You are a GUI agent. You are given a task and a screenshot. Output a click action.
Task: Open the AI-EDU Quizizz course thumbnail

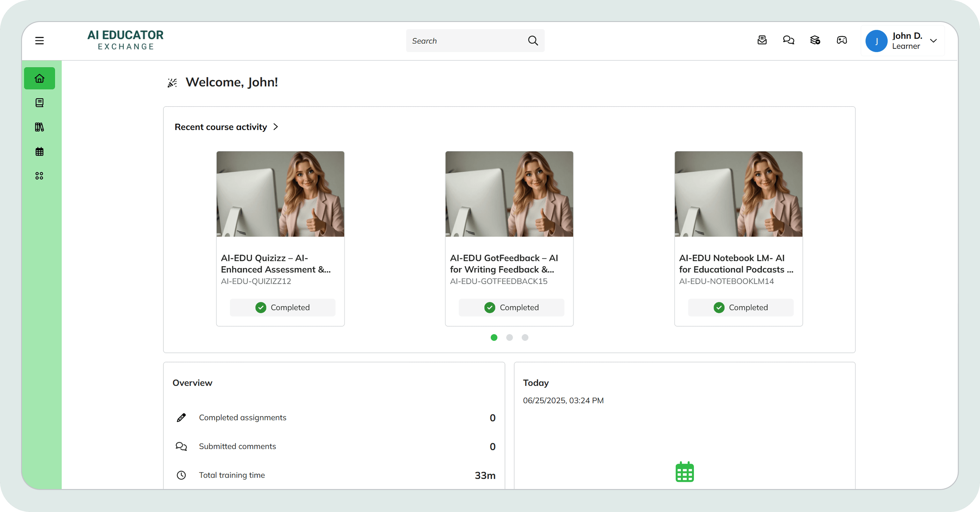[280, 194]
